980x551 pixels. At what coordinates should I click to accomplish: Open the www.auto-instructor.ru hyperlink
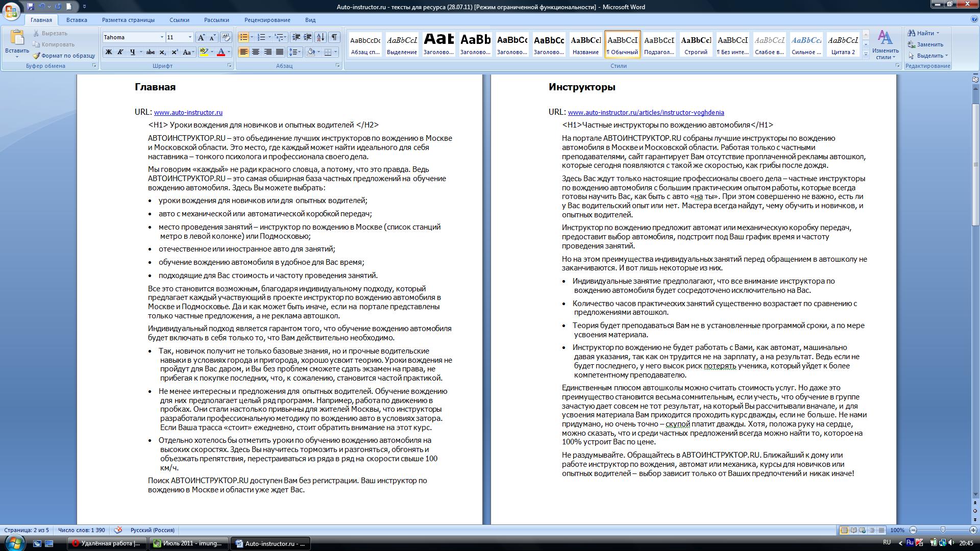pos(188,112)
